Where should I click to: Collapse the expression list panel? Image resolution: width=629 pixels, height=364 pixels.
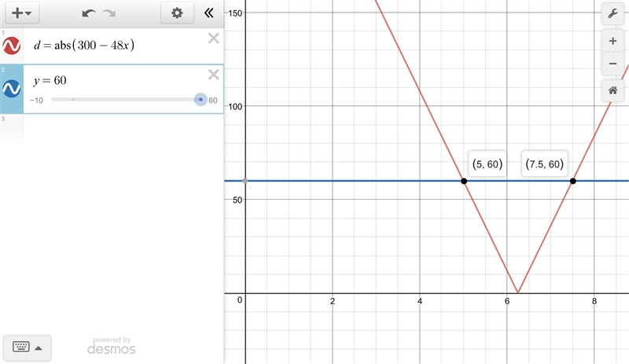208,13
